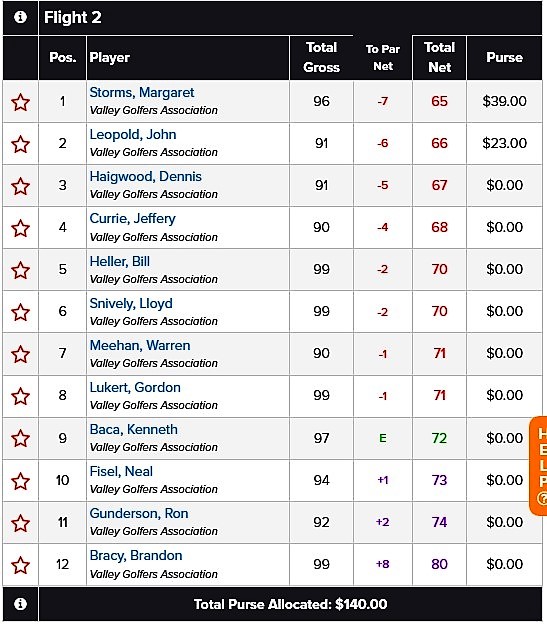Viewport: 547px width, 625px height.
Task: Open Storms, Margaret player link
Action: click(142, 92)
